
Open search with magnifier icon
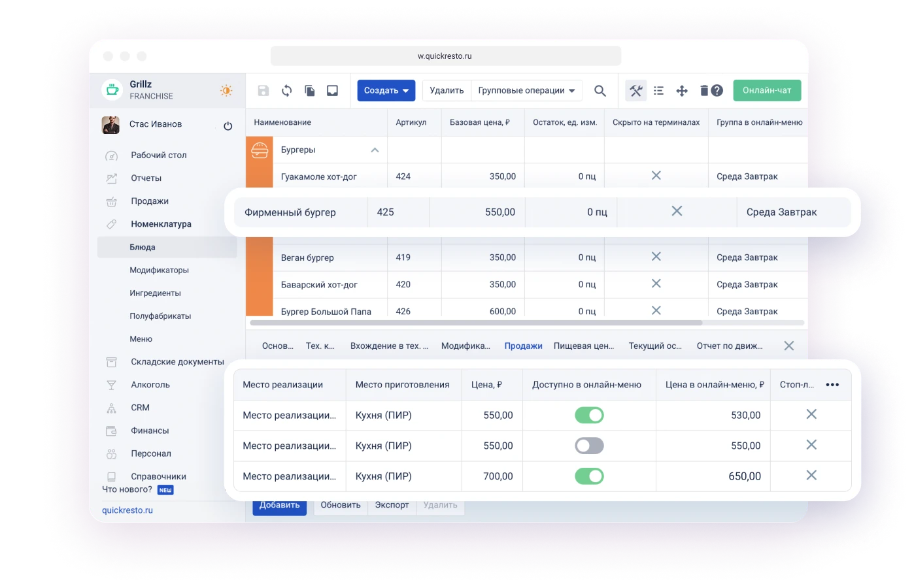[600, 91]
